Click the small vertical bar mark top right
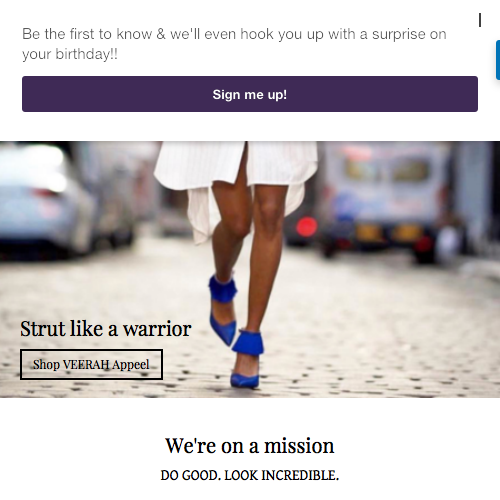Screen dimensions: 500x500 (480, 20)
